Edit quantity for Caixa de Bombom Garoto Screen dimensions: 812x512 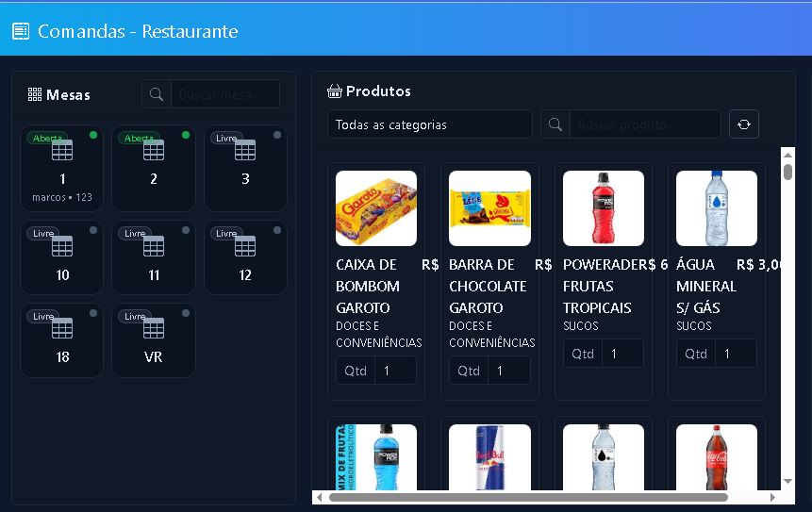point(396,371)
